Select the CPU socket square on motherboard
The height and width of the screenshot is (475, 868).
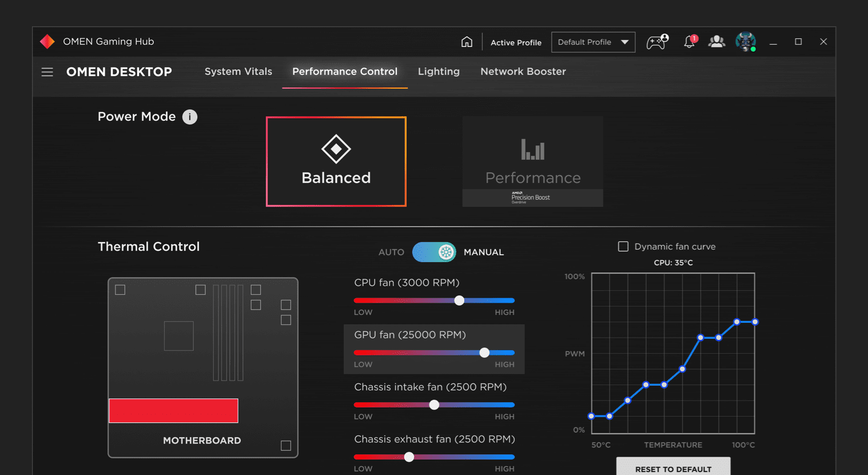click(179, 336)
